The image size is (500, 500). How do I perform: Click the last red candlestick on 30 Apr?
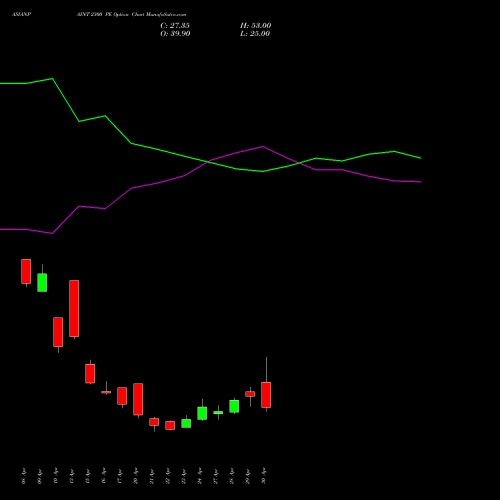266,395
